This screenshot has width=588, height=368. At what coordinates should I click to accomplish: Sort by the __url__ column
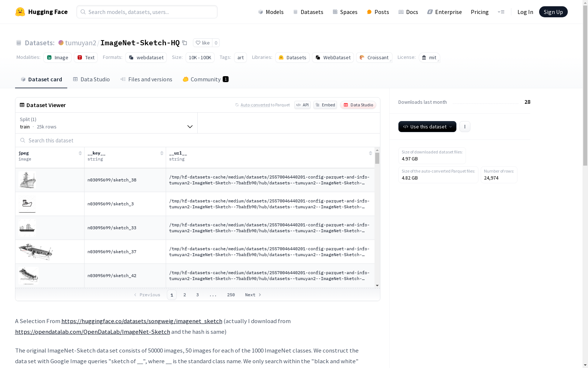coord(370,153)
